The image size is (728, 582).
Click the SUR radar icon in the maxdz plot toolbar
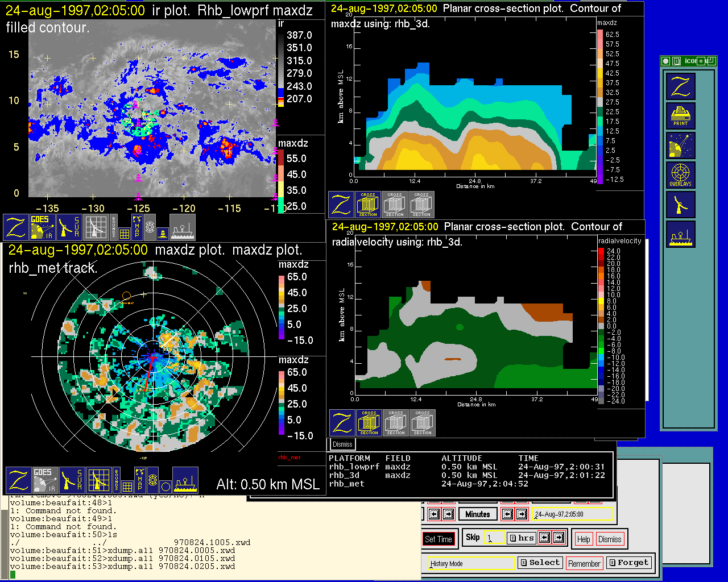click(72, 480)
